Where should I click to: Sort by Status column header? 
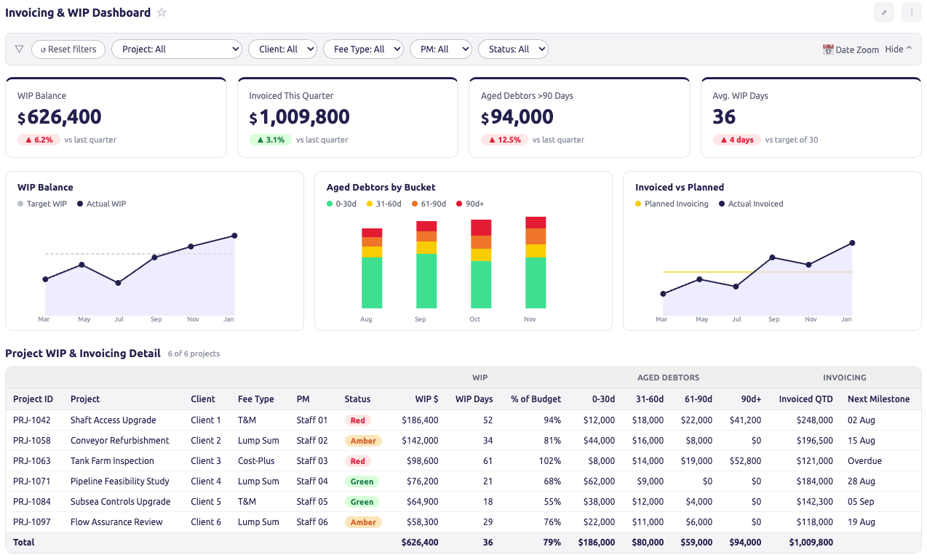pyautogui.click(x=357, y=399)
